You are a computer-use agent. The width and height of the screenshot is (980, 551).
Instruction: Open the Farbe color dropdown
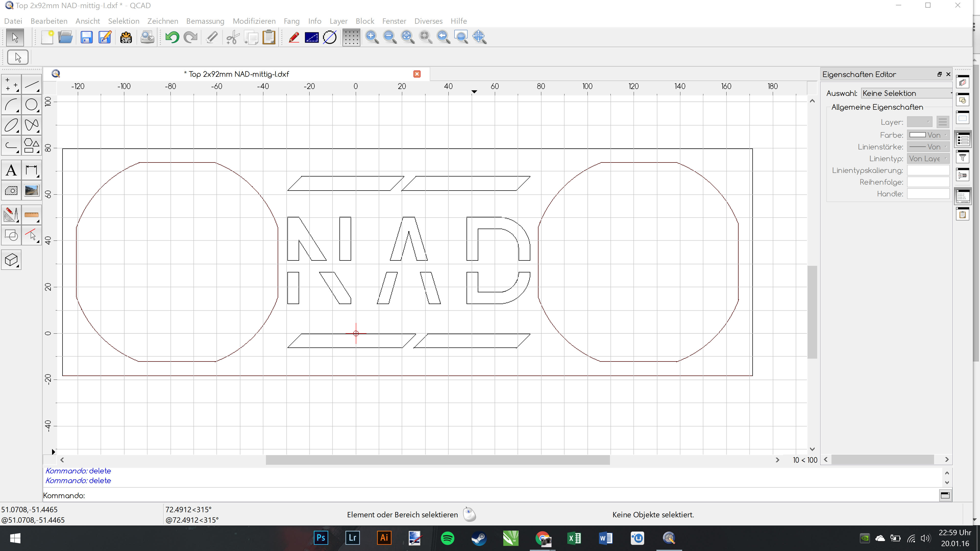[x=928, y=135]
